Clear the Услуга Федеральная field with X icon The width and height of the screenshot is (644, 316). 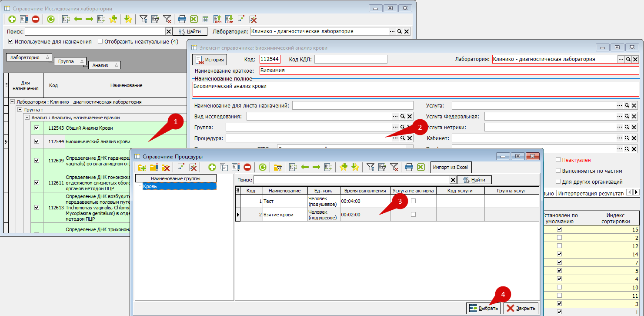[634, 116]
